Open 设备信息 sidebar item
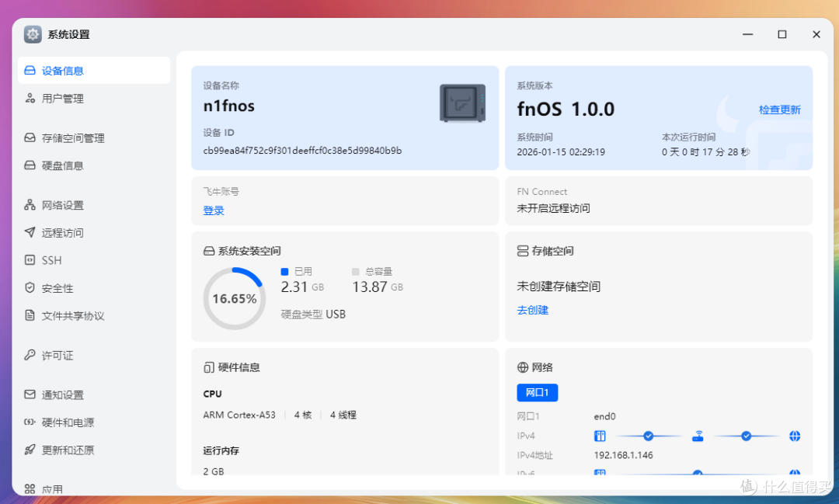Viewport: 839px width, 504px height. (94, 71)
